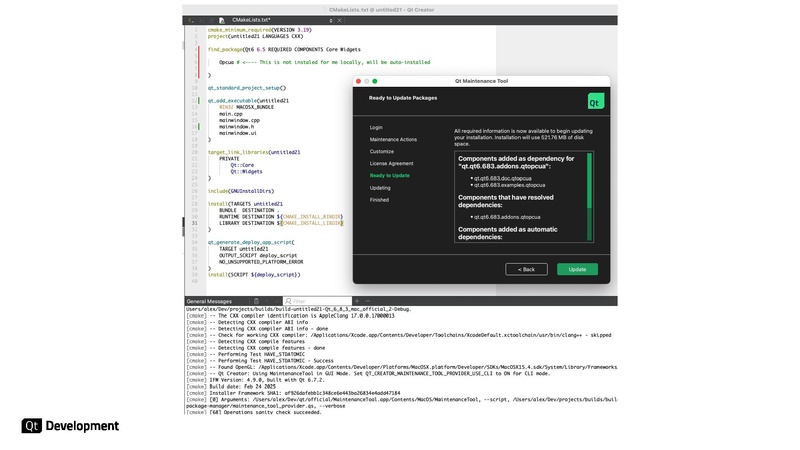Click the Qt logo in Maintenance Tool
Screen dimensions: 800x450
point(595,101)
